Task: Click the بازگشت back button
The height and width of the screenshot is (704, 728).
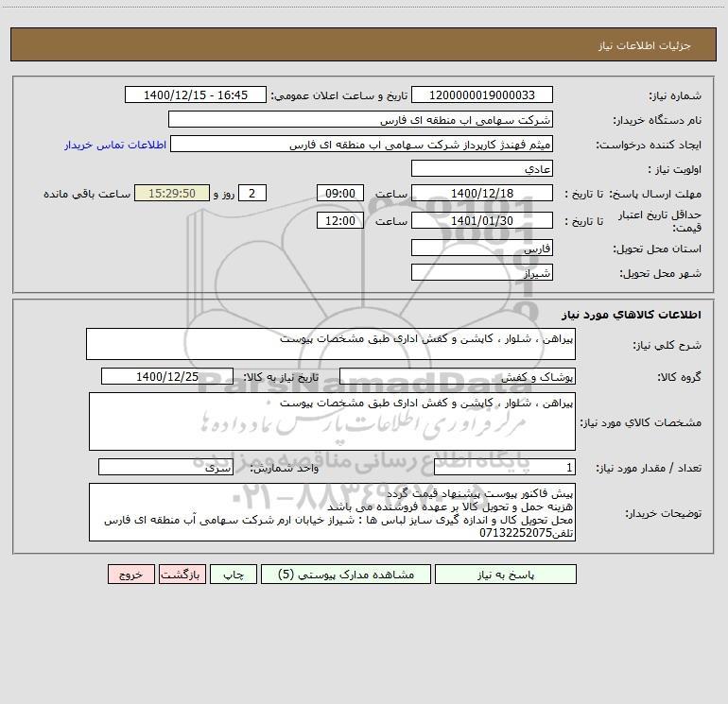Action: pos(182,574)
